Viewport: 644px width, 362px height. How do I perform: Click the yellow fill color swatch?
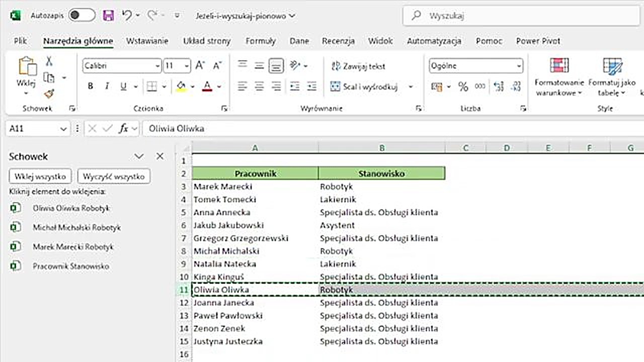point(181,87)
